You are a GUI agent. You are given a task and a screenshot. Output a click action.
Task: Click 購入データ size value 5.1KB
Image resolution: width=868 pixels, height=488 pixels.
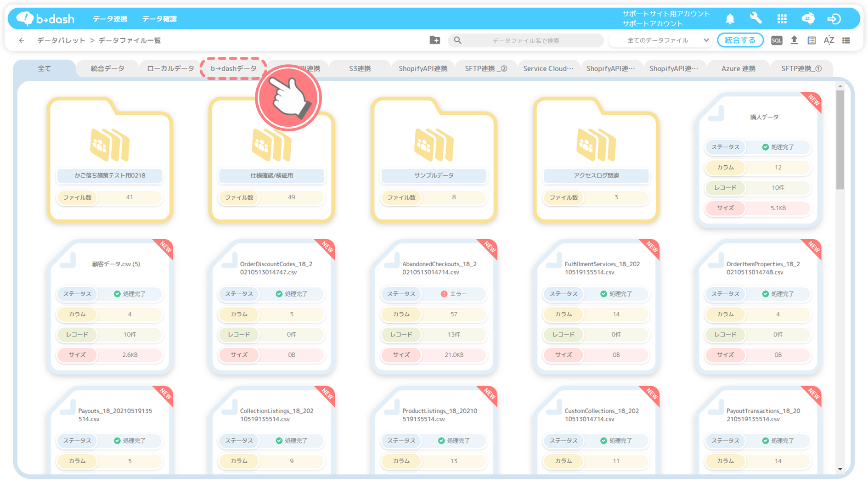pyautogui.click(x=778, y=208)
